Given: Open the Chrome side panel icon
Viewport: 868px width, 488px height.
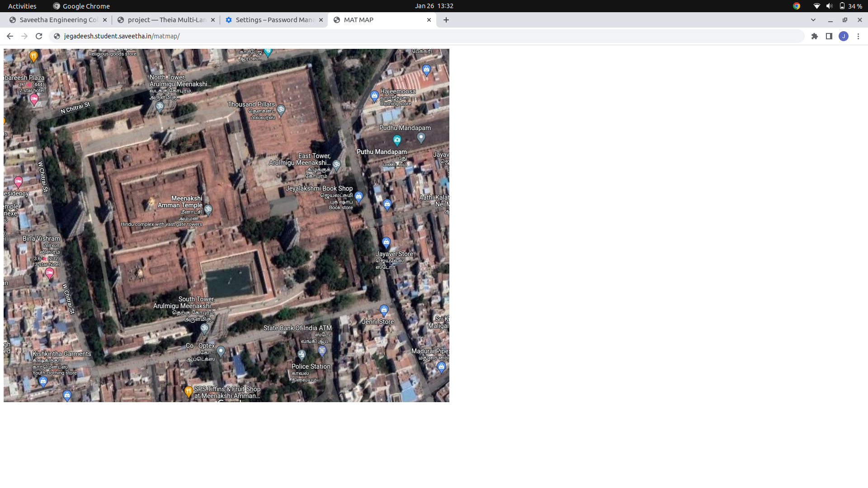Looking at the screenshot, I should pyautogui.click(x=829, y=36).
